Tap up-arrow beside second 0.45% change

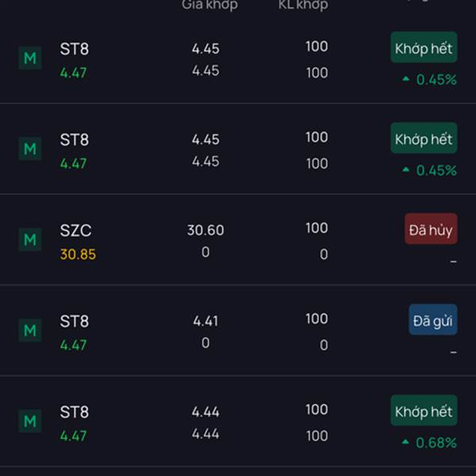click(x=406, y=170)
